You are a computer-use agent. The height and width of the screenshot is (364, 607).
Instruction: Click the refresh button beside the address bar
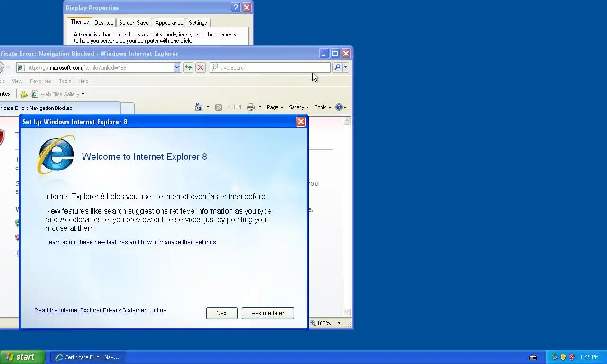coord(188,67)
